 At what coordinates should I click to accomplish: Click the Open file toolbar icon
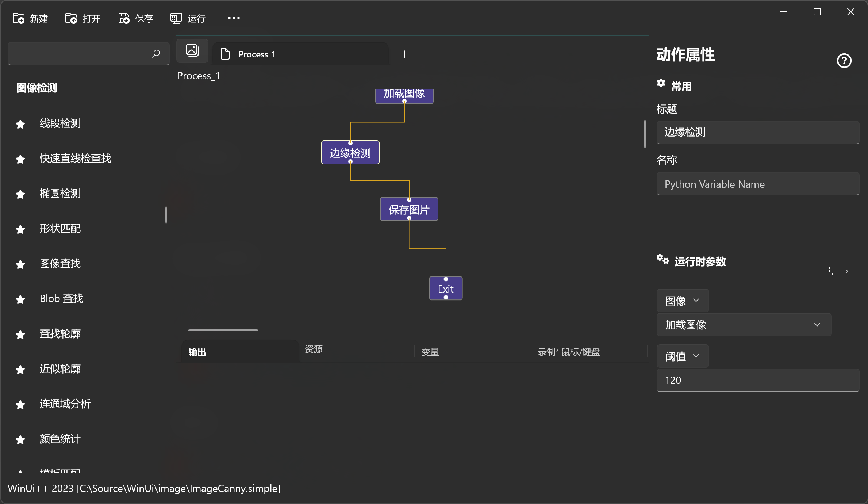[x=71, y=18]
